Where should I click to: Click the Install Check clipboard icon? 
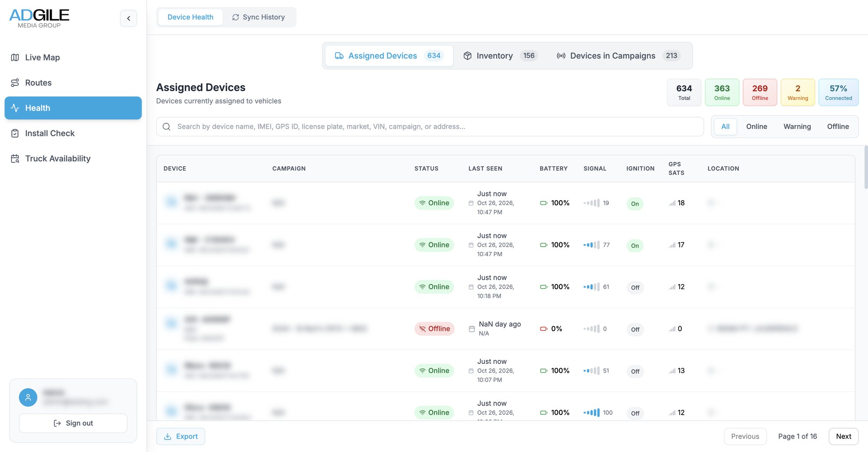(15, 133)
